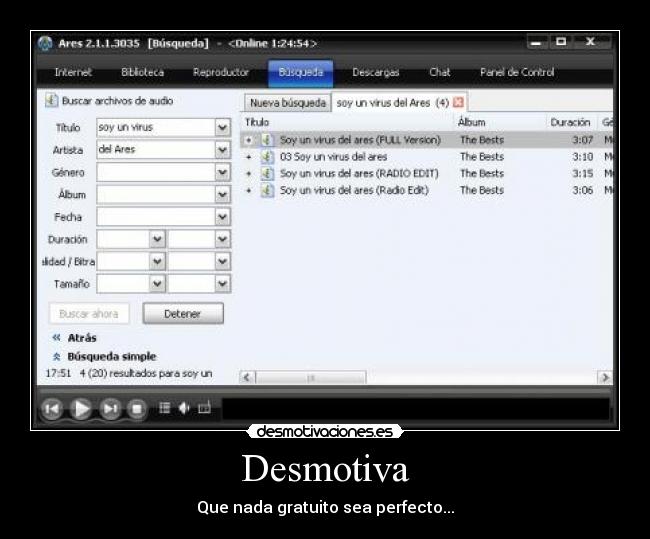Open the Fecha dropdown arrow
This screenshot has width=650, height=539.
point(223,216)
